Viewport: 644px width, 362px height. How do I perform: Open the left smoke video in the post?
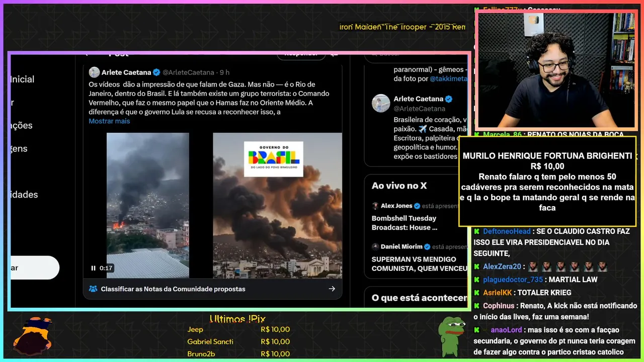tap(148, 205)
